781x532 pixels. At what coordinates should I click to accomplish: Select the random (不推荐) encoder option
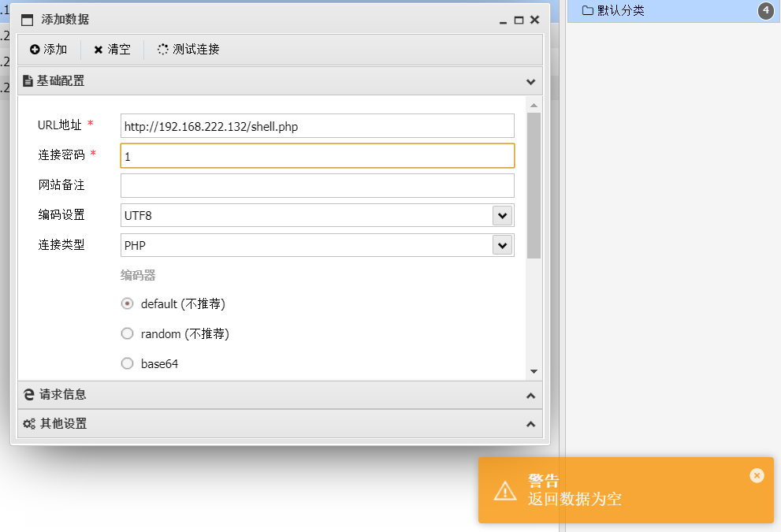click(x=128, y=334)
